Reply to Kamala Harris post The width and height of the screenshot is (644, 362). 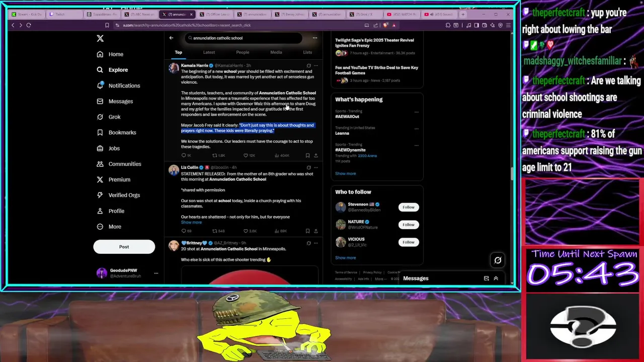click(x=186, y=155)
